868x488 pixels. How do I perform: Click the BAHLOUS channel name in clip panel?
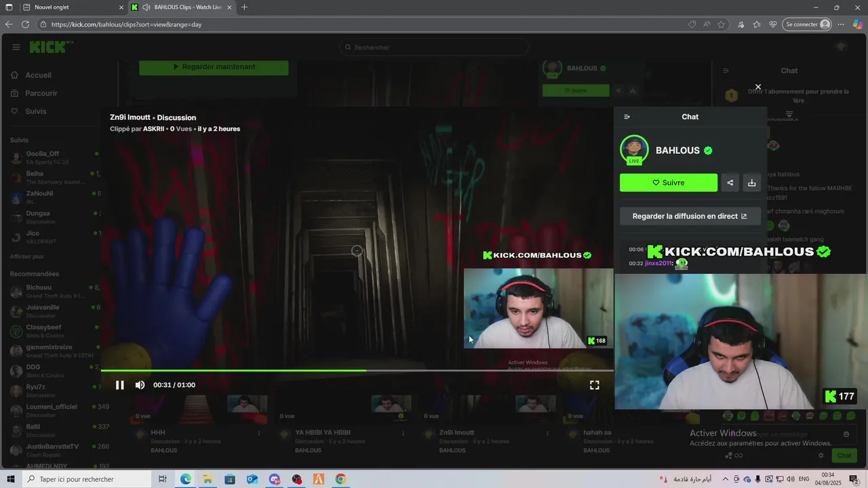[x=677, y=150]
